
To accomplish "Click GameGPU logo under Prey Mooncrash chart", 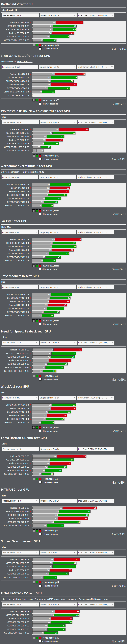I will click(119, 324).
